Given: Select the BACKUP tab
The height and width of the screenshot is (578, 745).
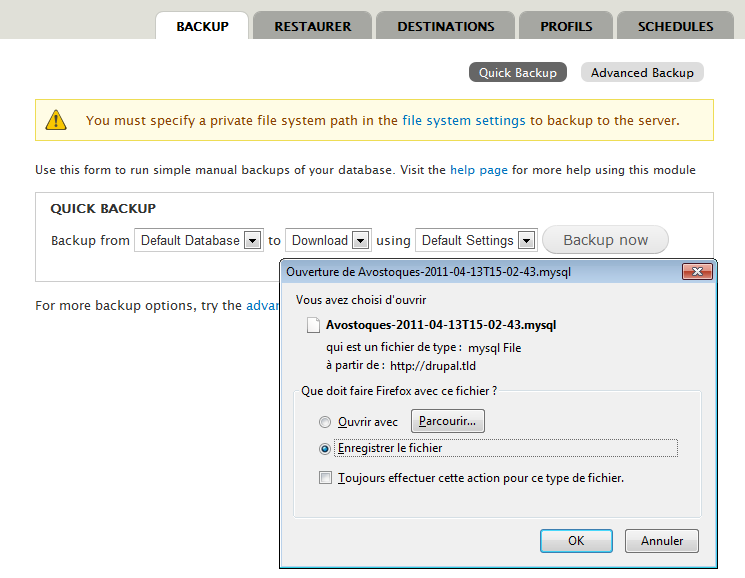Looking at the screenshot, I should [202, 26].
